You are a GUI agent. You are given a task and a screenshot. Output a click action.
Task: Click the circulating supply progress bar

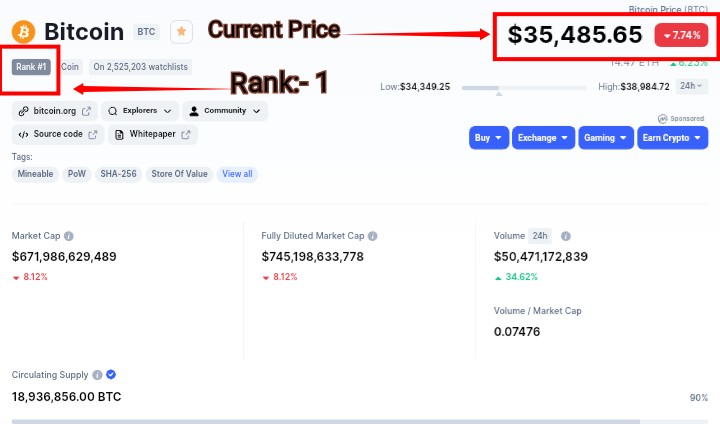point(360,422)
